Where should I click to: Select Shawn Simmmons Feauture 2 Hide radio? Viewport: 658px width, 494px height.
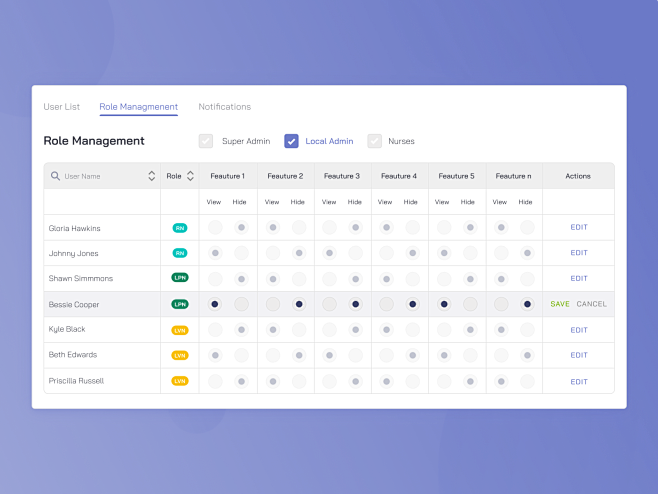tap(299, 279)
